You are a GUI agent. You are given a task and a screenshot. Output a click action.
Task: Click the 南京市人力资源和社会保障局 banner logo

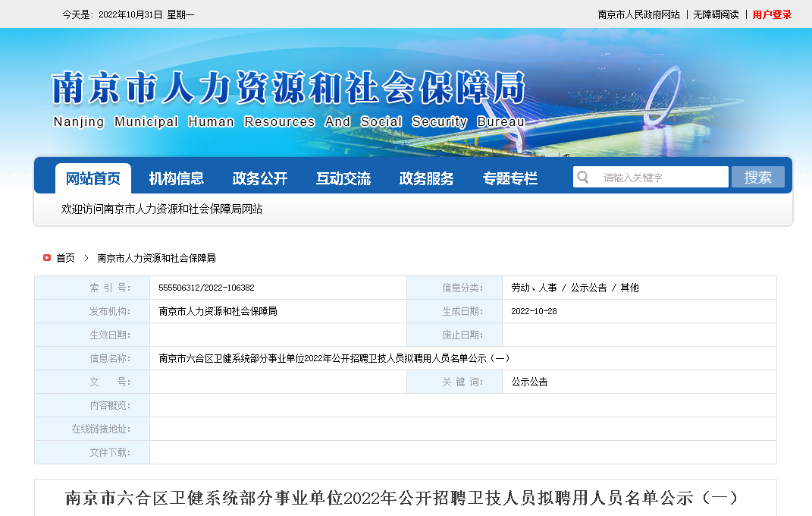click(288, 99)
